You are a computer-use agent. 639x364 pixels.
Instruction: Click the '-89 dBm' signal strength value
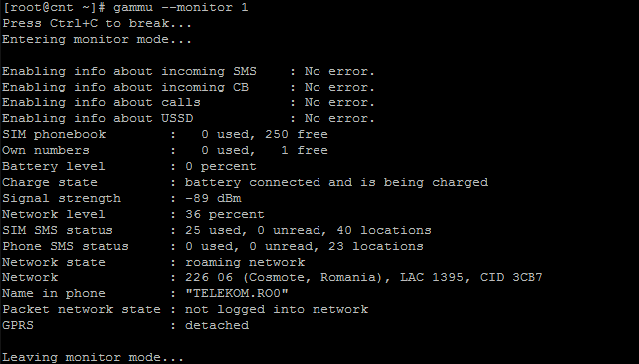tap(213, 198)
